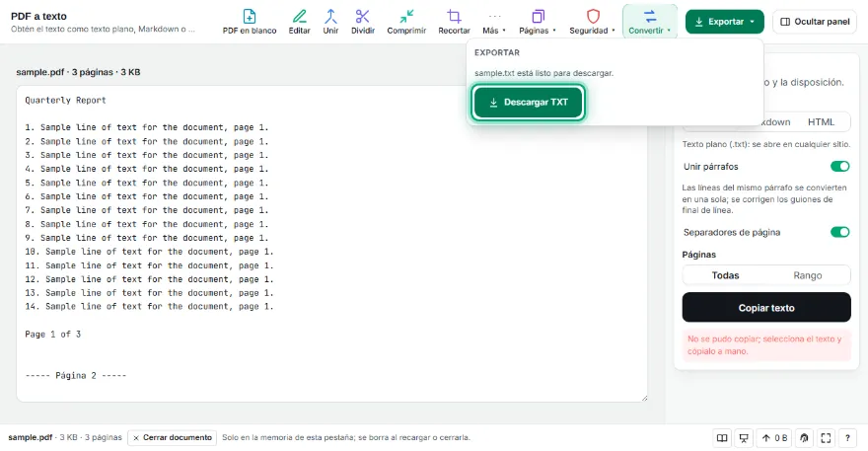The width and height of the screenshot is (868, 451).
Task: Click the presentation screen icon in status bar
Action: tap(744, 438)
